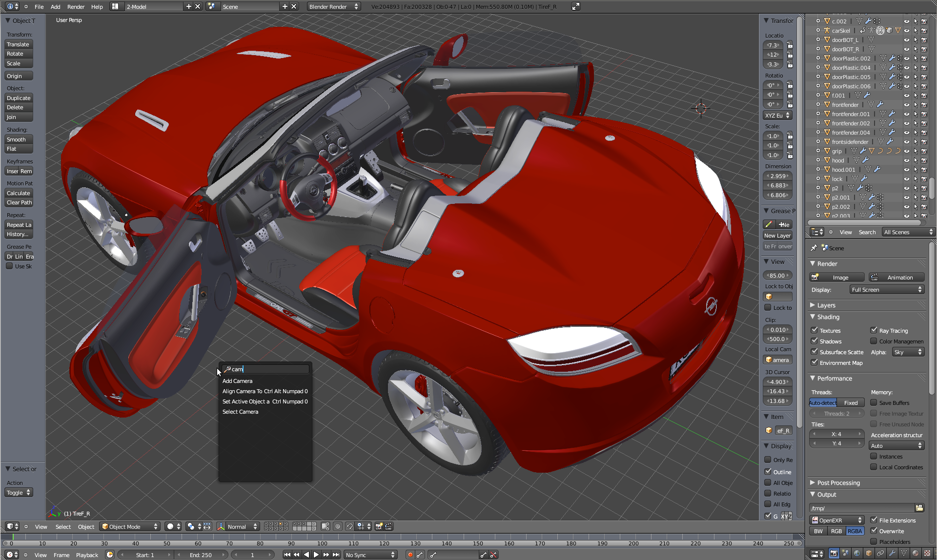Viewport: 937px width, 560px height.
Task: Click the camera icon in View panel
Action: point(769,360)
